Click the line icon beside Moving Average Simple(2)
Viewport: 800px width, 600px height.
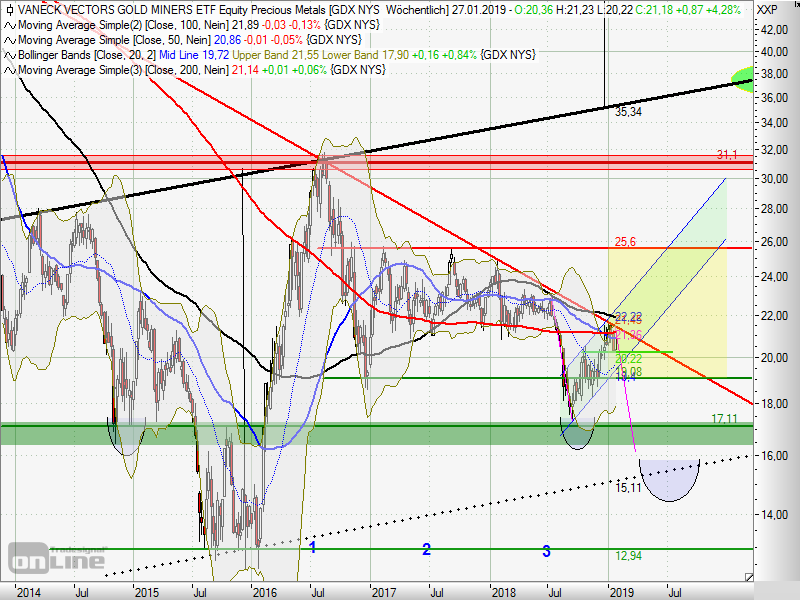[10, 26]
